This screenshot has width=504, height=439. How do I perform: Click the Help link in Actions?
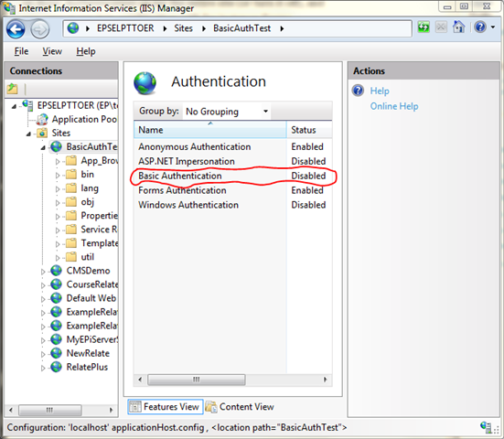point(380,91)
